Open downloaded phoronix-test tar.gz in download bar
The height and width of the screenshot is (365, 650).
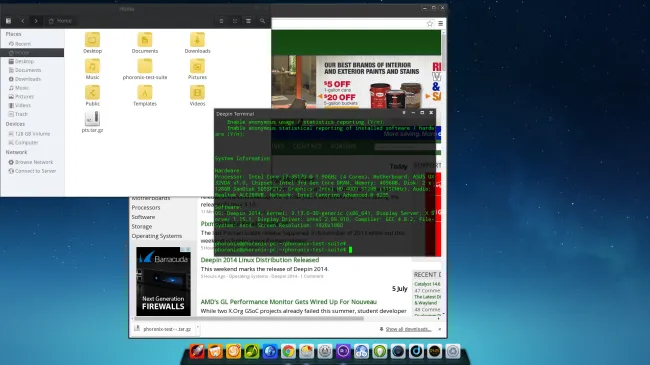click(163, 329)
